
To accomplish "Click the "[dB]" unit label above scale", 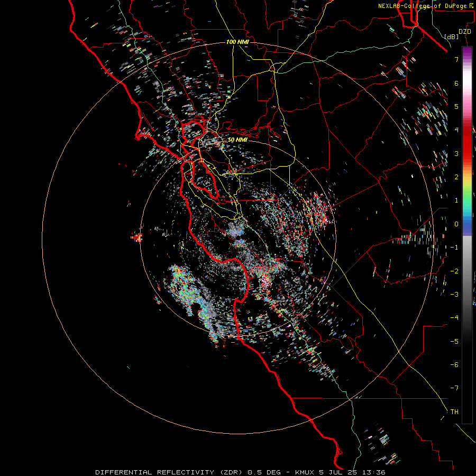I will 452,36.
